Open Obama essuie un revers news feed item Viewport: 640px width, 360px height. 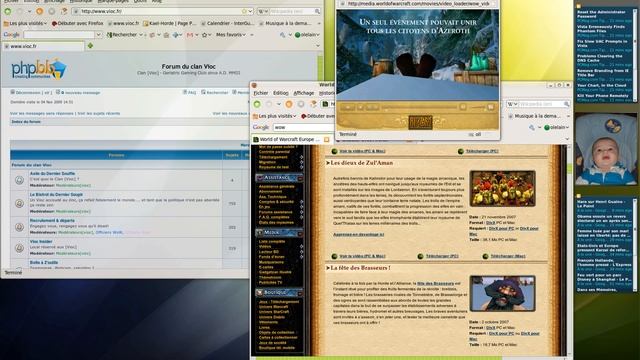click(x=604, y=219)
